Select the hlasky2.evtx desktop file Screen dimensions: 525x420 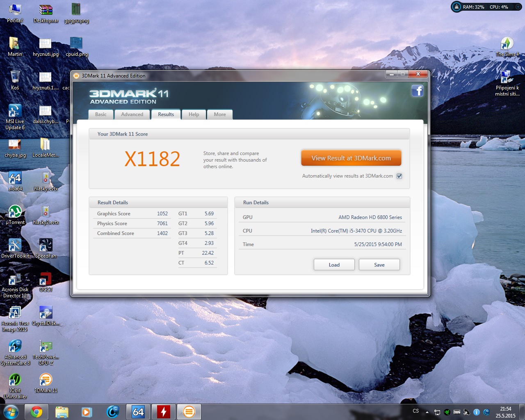tap(46, 215)
